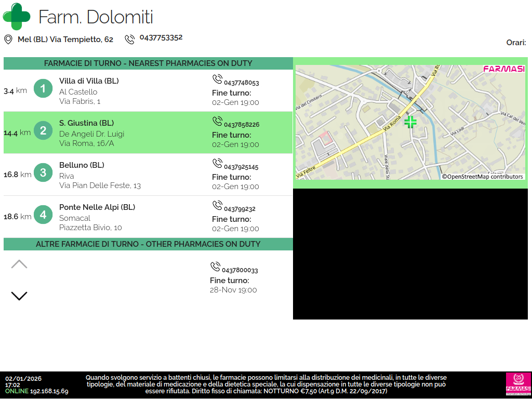
Task: Click the Altre Farmacie di Turno header
Action: point(148,244)
